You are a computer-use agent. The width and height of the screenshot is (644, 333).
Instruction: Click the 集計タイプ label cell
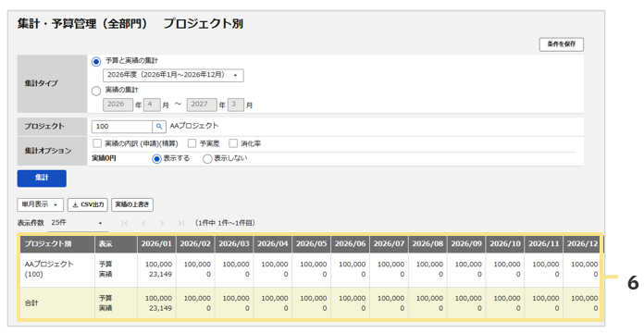point(52,83)
